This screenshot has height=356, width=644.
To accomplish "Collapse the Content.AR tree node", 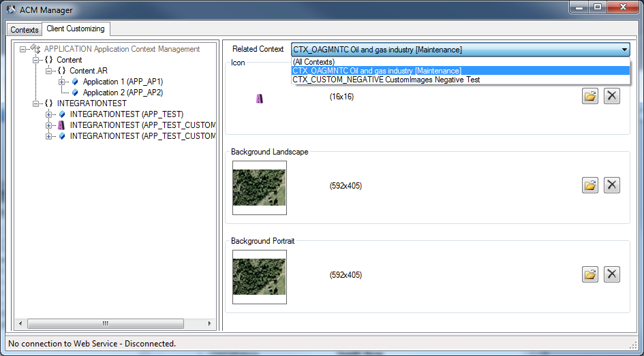I will point(49,71).
